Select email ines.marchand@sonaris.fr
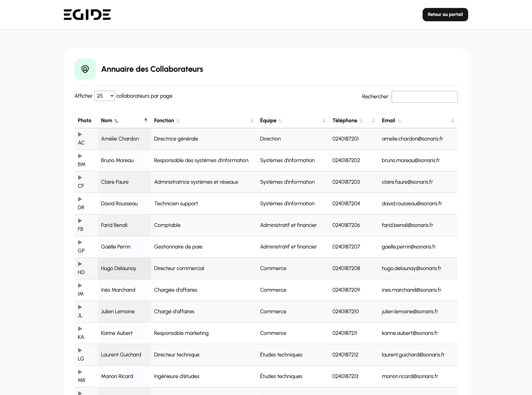The height and width of the screenshot is (395, 532). click(412, 290)
